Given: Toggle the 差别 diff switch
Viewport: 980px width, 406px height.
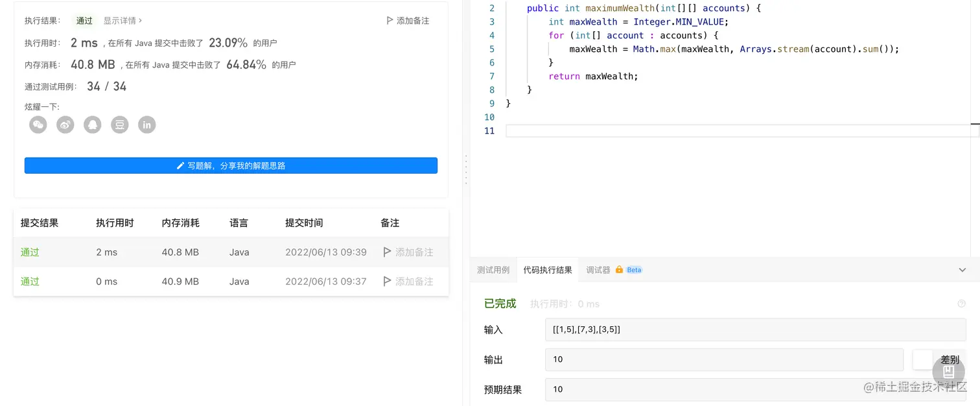Looking at the screenshot, I should click(x=922, y=359).
